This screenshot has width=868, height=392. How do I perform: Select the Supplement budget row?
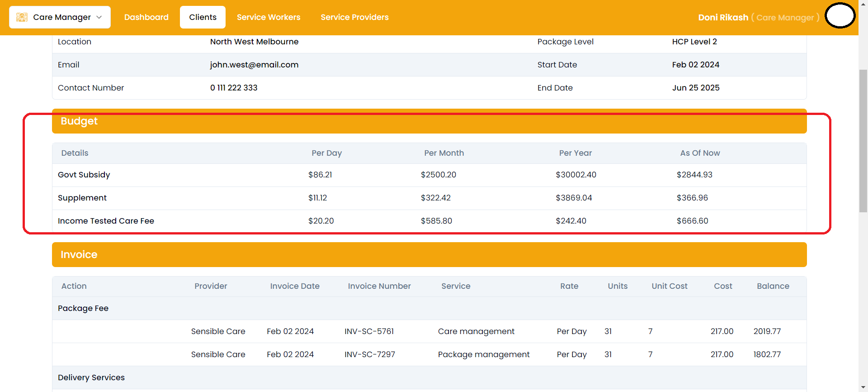click(82, 198)
